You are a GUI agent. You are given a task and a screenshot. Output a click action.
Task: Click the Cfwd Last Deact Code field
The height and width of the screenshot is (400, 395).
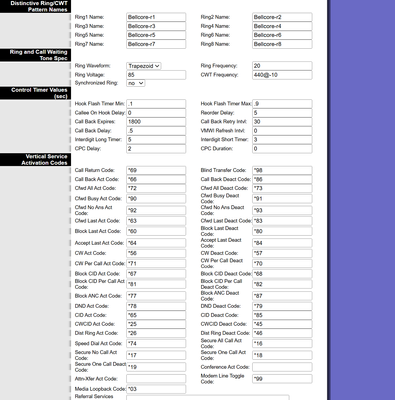pos(282,221)
